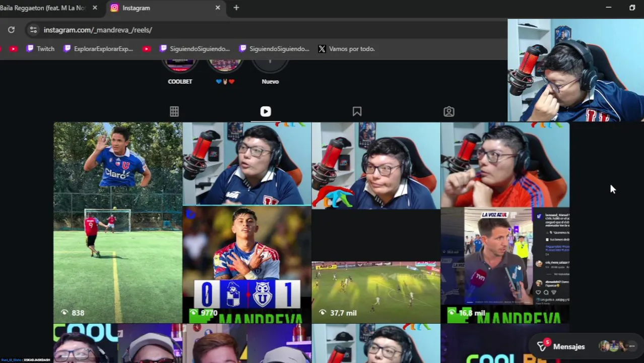The width and height of the screenshot is (644, 363).
Task: Click the site info icon in address bar
Action: [33, 30]
